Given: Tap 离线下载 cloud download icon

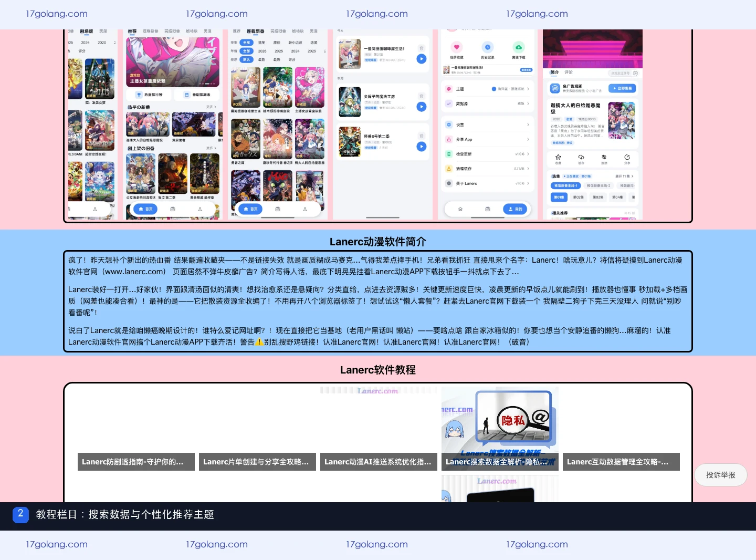Looking at the screenshot, I should click(519, 47).
